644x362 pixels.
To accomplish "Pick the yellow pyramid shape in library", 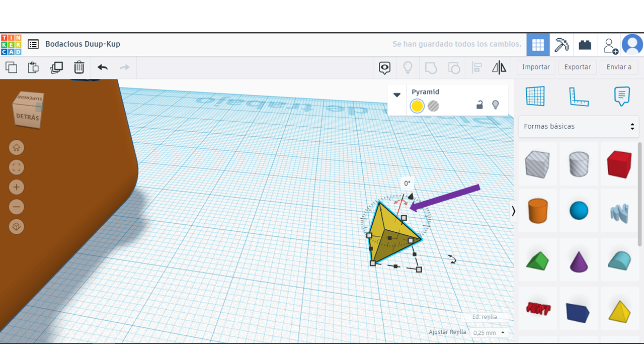I will point(619,311).
